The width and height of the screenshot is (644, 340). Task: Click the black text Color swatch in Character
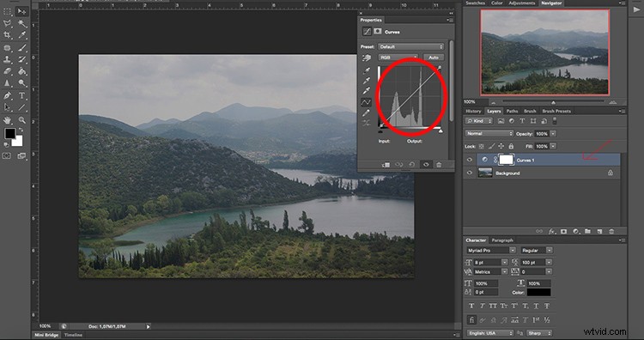pos(539,293)
